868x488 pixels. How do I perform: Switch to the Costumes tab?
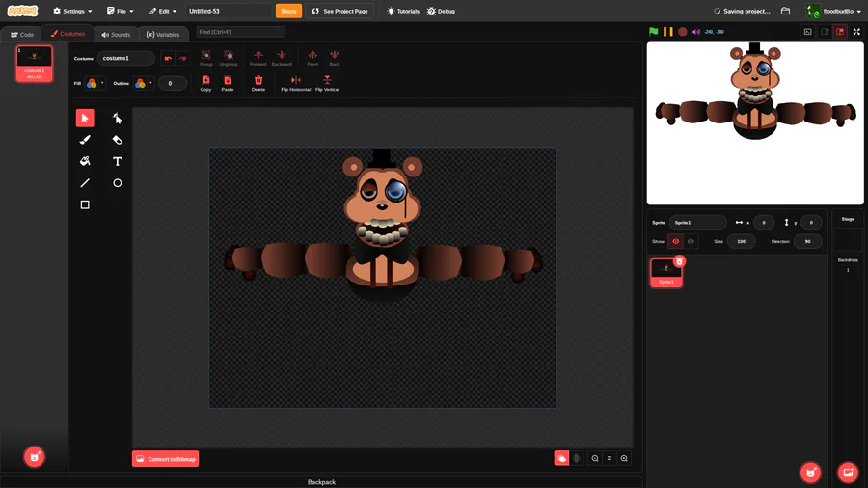coord(68,34)
